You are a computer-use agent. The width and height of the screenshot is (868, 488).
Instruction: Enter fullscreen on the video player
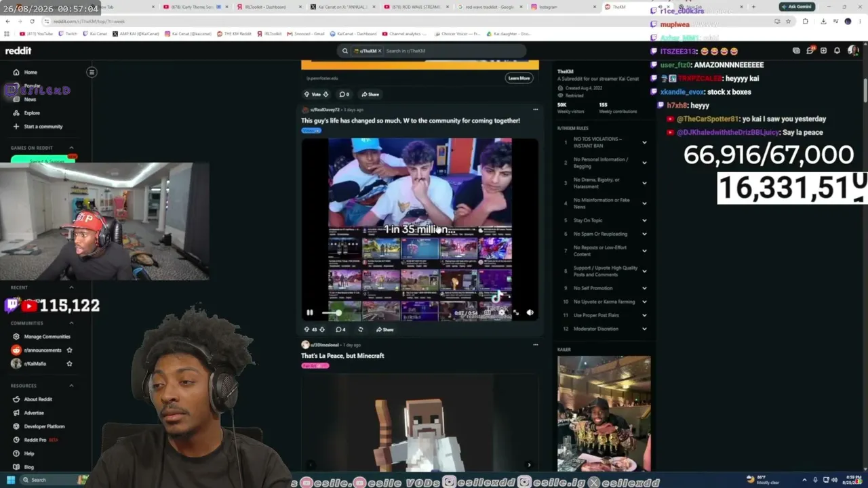(x=516, y=312)
